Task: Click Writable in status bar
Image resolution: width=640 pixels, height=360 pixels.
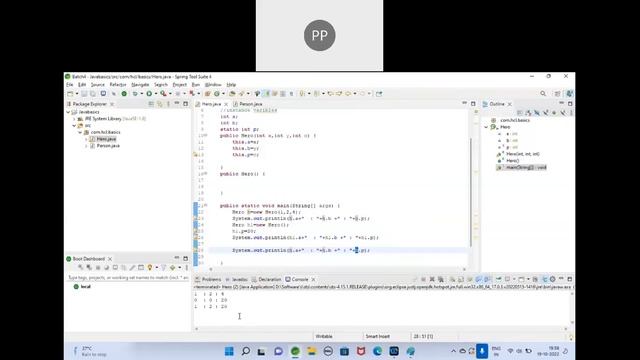Action: tap(324, 336)
